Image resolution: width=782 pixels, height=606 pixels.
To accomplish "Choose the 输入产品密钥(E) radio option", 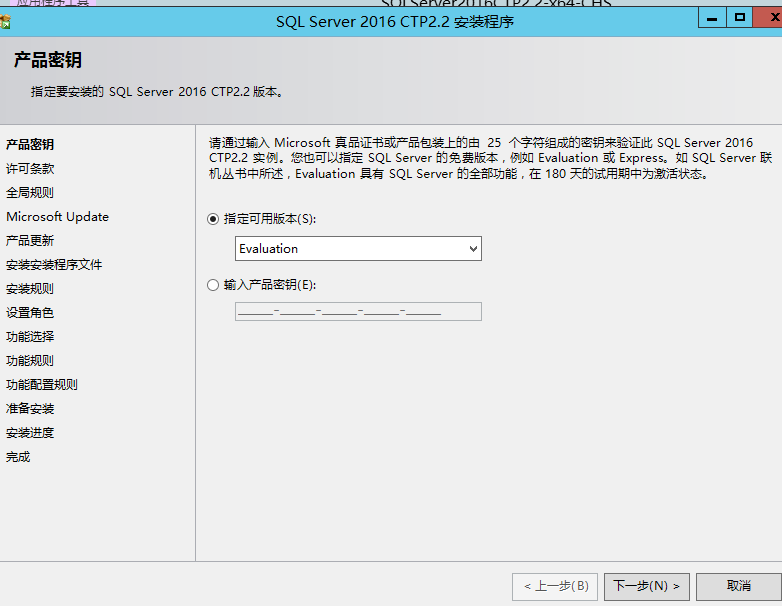I will (213, 285).
